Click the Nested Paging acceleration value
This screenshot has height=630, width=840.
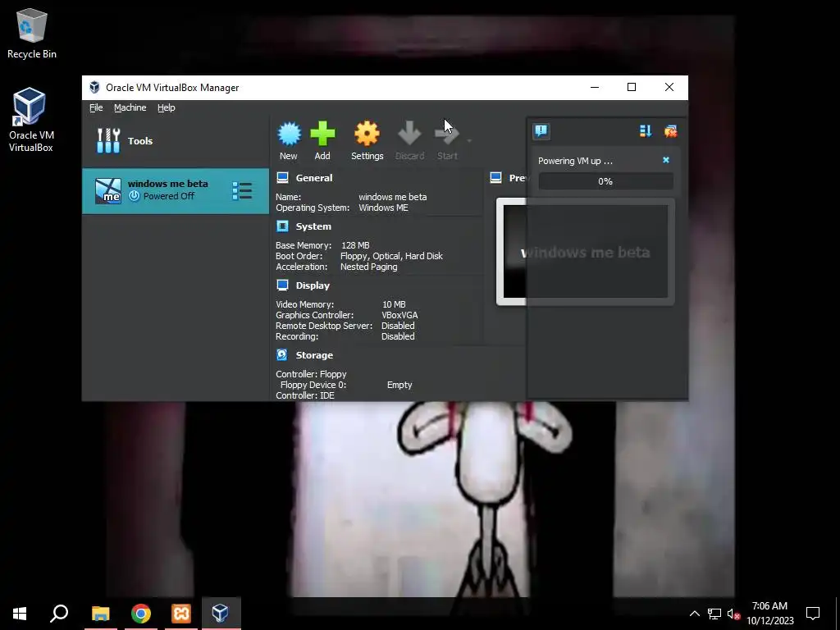[x=369, y=267]
